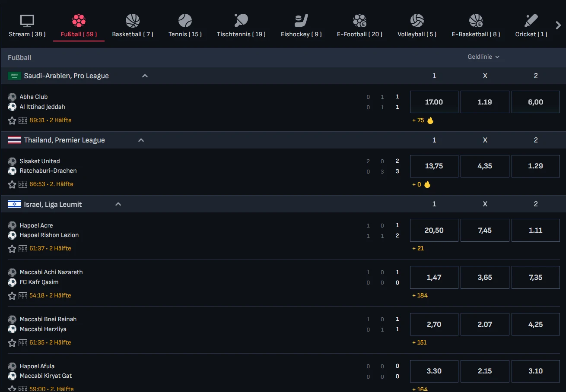Image resolution: width=566 pixels, height=392 pixels.
Task: Pick Maccabi Herzliya win odds 4,25
Action: pyautogui.click(x=535, y=324)
